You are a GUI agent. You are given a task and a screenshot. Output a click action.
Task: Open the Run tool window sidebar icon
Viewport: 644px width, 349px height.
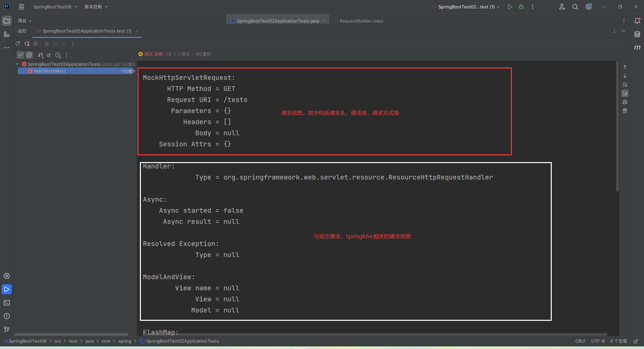click(x=7, y=289)
